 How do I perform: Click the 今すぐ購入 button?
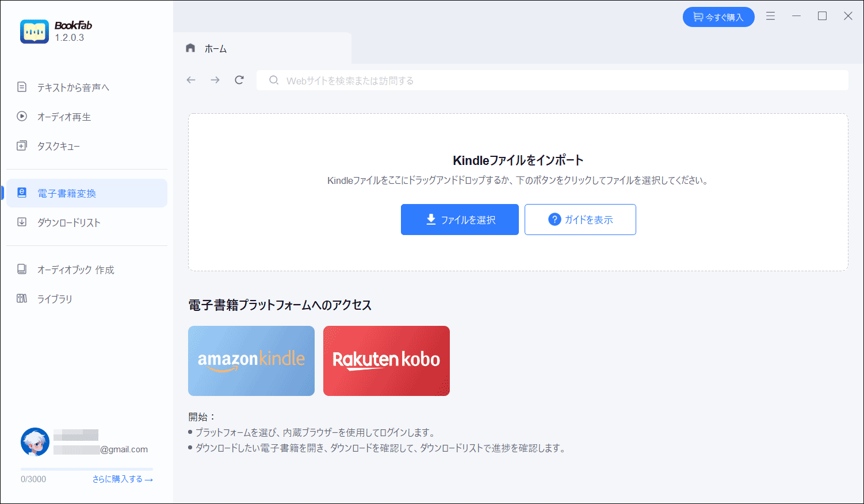(718, 17)
